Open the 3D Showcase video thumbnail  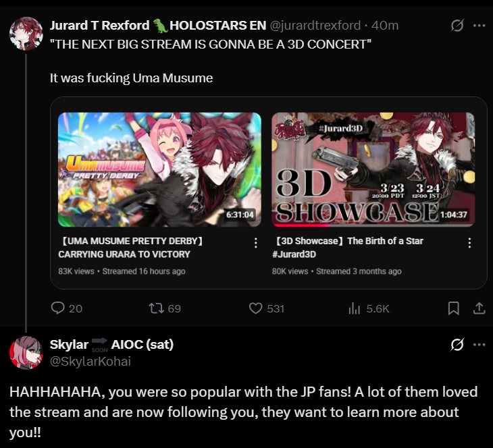click(x=373, y=169)
